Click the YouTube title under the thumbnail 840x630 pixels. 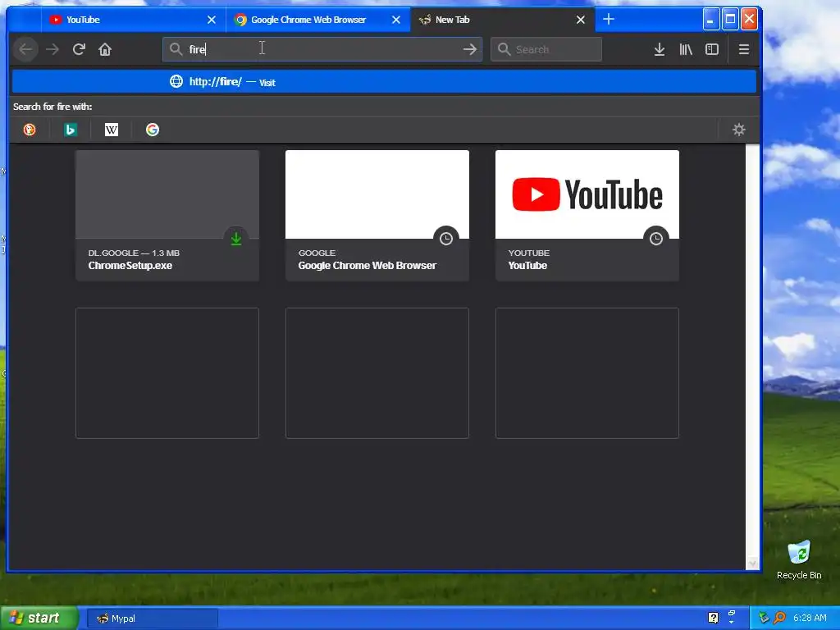[x=527, y=266]
